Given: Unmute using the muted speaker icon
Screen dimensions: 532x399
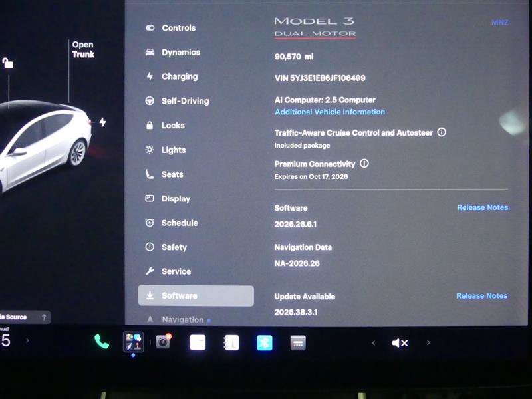Looking at the screenshot, I should 400,343.
